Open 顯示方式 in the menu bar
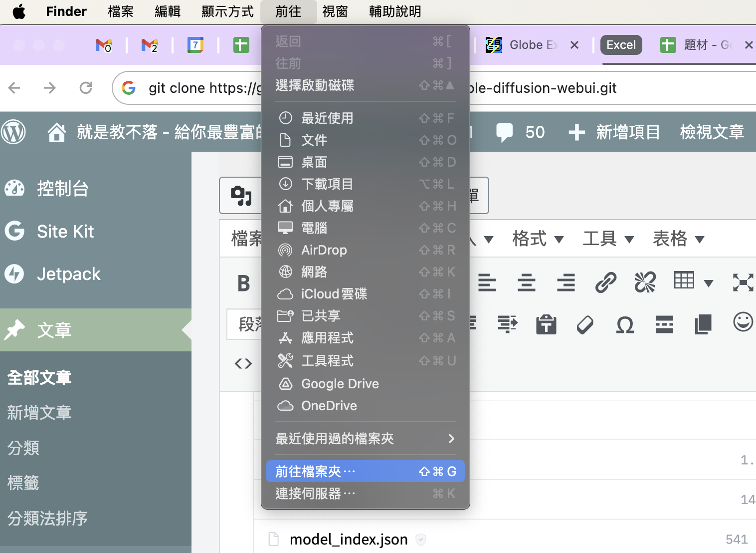Viewport: 756px width, 553px height. click(x=227, y=11)
